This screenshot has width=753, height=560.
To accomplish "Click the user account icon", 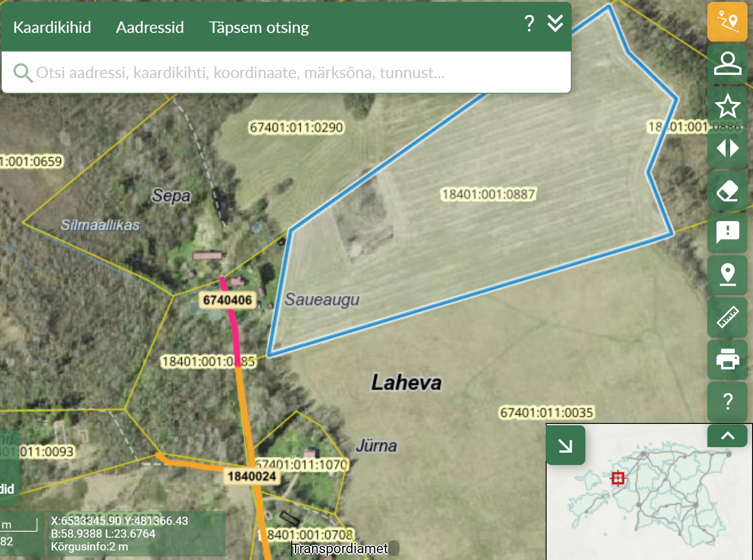I will [727, 63].
